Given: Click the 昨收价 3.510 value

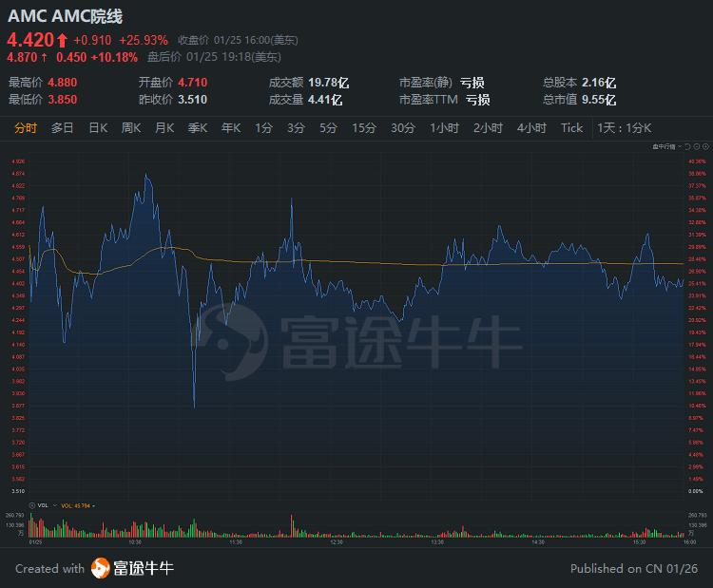Looking at the screenshot, I should (192, 100).
